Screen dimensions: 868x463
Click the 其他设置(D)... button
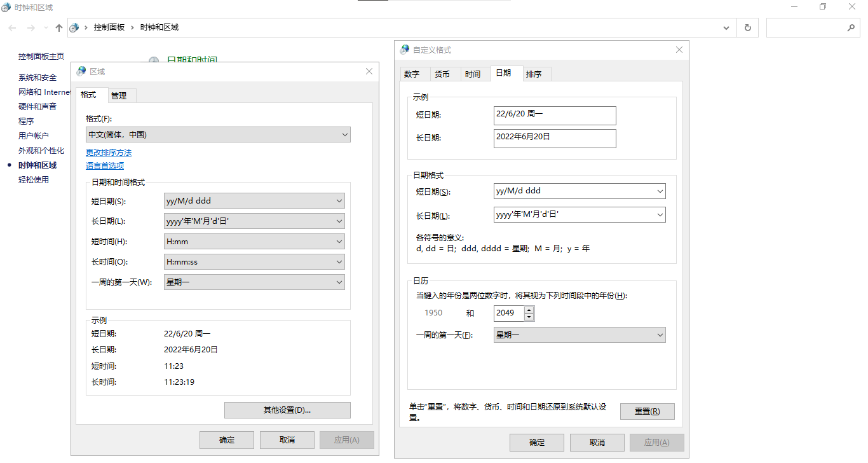point(287,410)
